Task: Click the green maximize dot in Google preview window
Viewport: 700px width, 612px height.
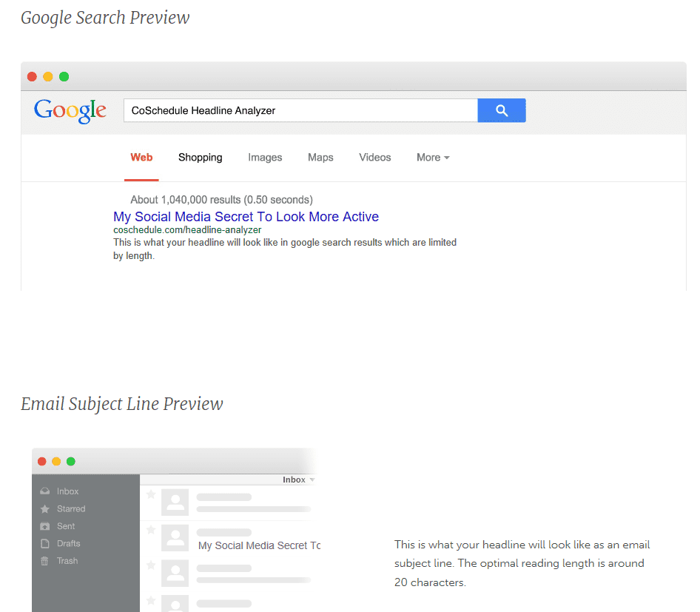Action: pyautogui.click(x=64, y=77)
